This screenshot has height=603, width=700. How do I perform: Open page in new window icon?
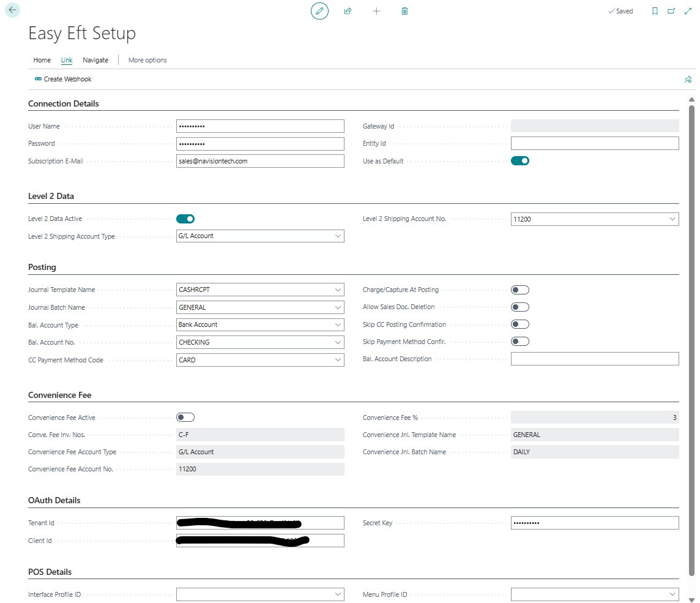[x=671, y=11]
